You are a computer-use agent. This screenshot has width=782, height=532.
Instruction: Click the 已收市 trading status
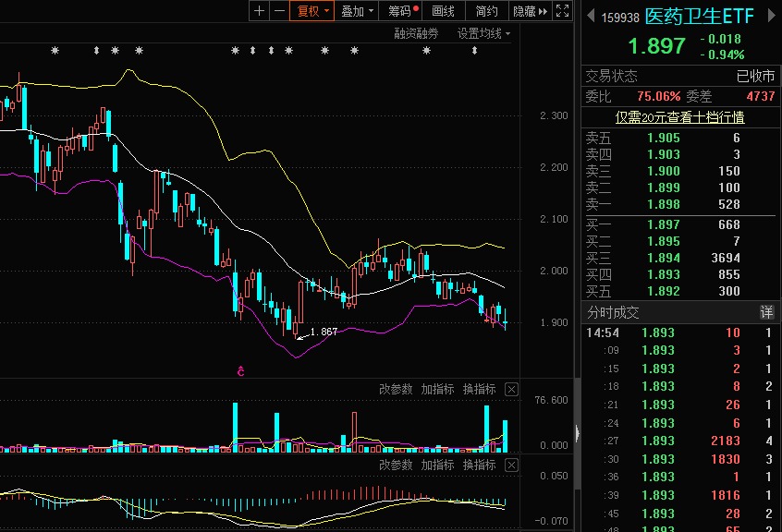click(755, 77)
